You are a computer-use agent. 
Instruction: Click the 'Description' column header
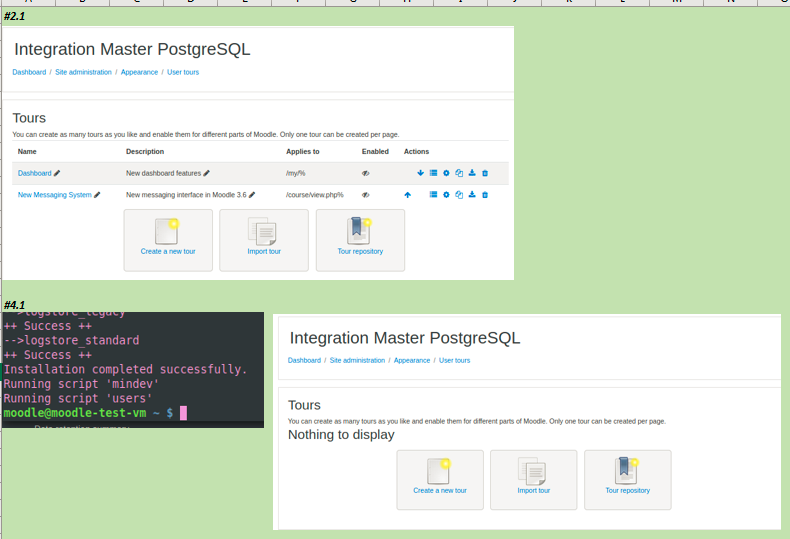tap(145, 151)
